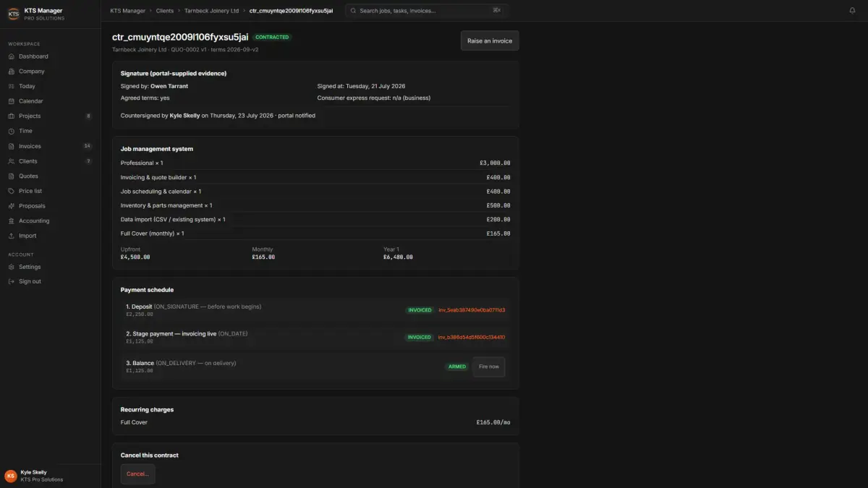Click the "£4,500.00" upfront total
This screenshot has height=488, width=868.
135,257
